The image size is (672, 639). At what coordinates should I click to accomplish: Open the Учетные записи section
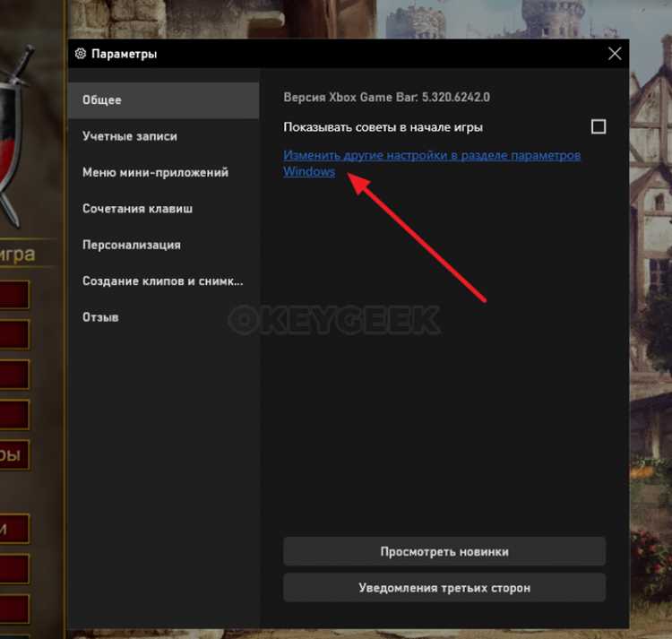pyautogui.click(x=164, y=136)
